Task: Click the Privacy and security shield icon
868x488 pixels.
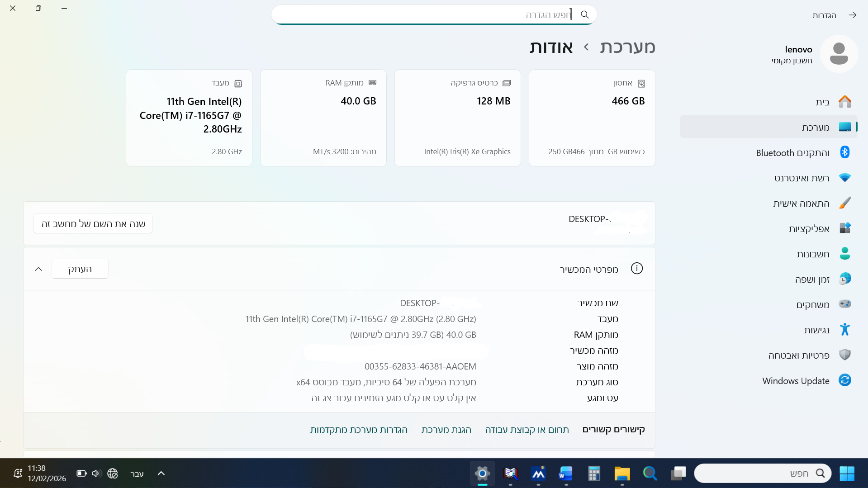Action: click(845, 355)
